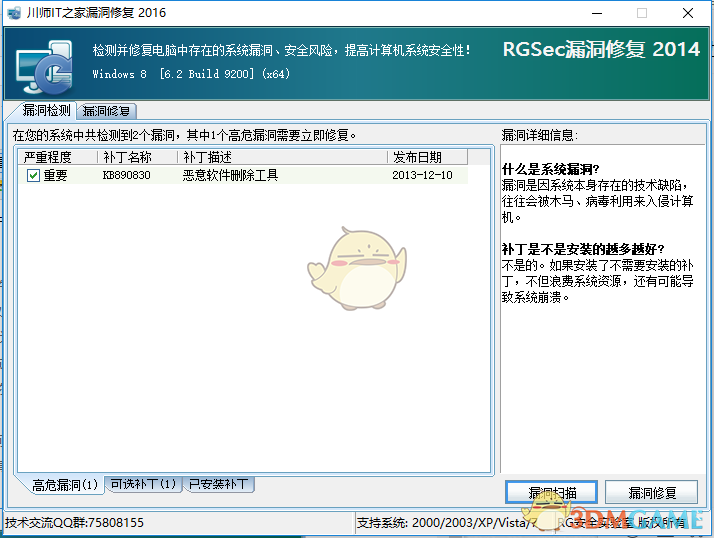Click the app icon in the title bar
Screen dimensions: 714x538
[x=14, y=13]
